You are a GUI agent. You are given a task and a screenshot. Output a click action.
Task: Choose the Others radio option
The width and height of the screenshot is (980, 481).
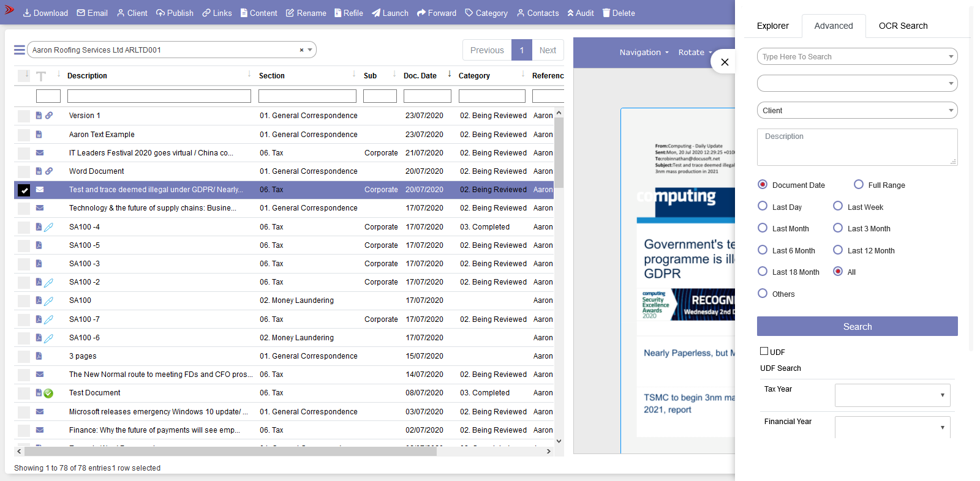pyautogui.click(x=763, y=293)
